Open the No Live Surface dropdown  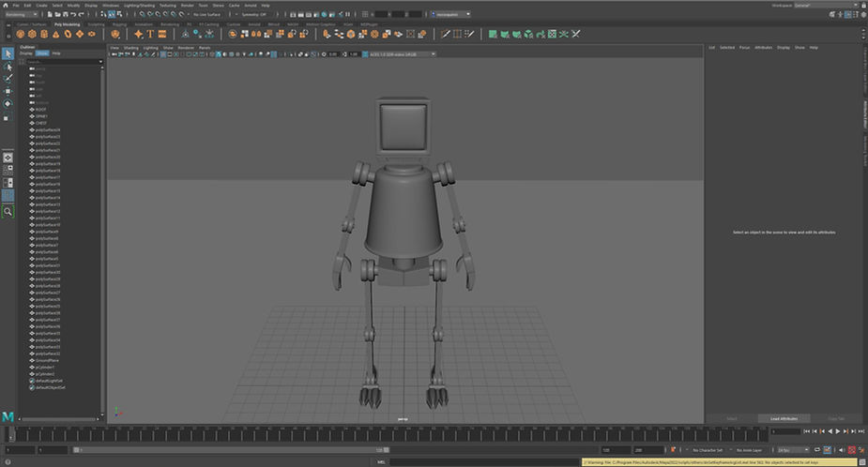[208, 14]
